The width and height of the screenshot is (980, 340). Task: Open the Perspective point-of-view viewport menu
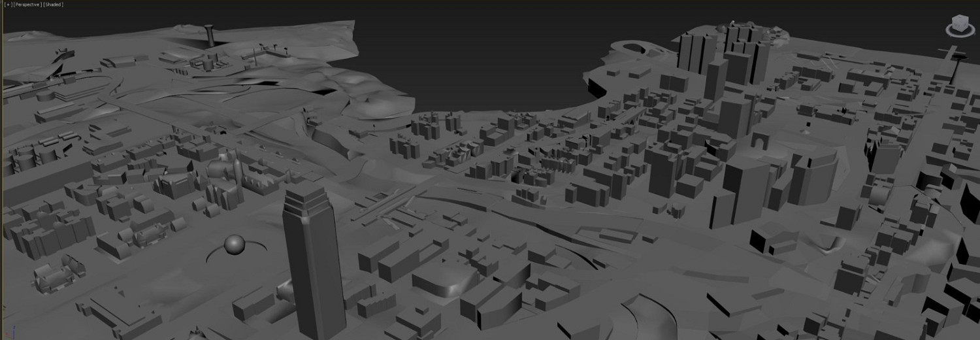click(x=27, y=5)
